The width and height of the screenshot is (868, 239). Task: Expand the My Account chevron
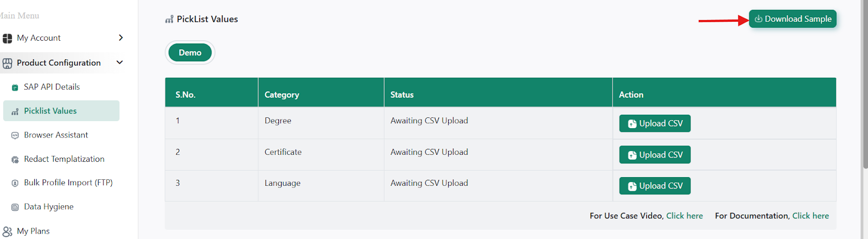coord(120,37)
